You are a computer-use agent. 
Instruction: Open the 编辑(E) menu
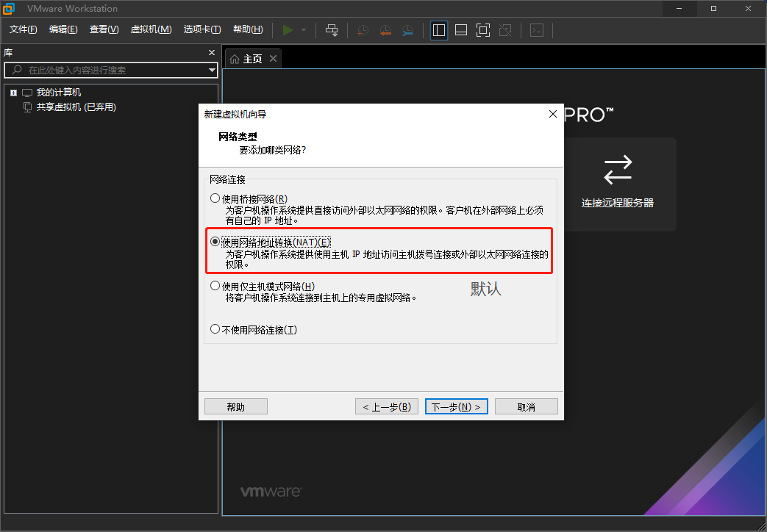point(63,30)
